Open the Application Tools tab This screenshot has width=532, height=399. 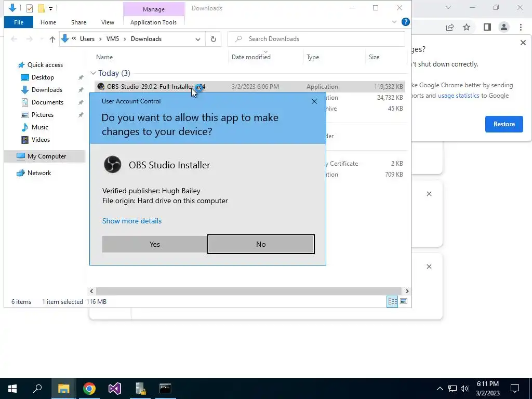click(x=153, y=22)
